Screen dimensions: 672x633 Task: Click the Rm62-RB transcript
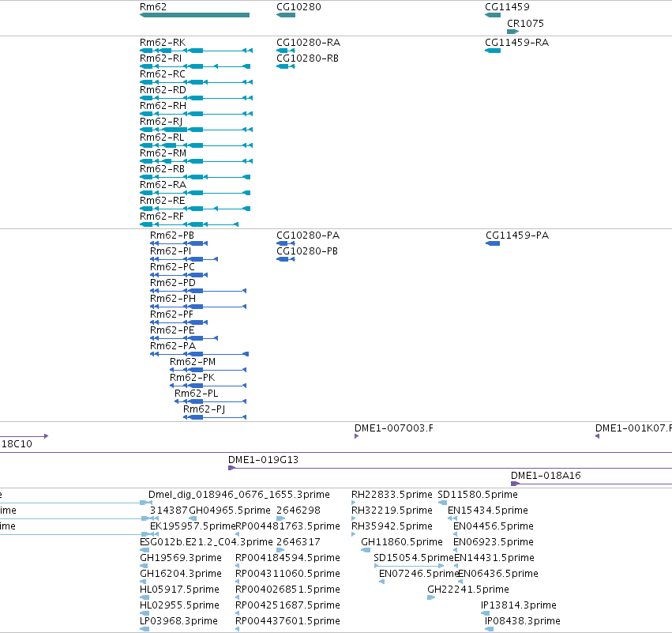(195, 177)
